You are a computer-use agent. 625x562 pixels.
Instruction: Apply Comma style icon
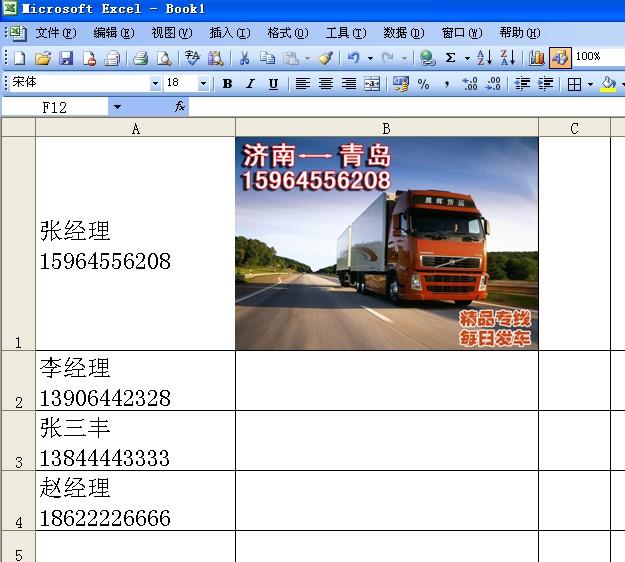pyautogui.click(x=447, y=84)
